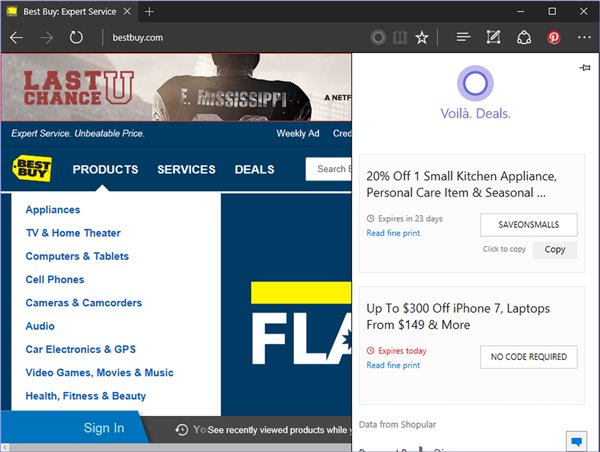Open the Hub three-lines icon

(x=463, y=37)
